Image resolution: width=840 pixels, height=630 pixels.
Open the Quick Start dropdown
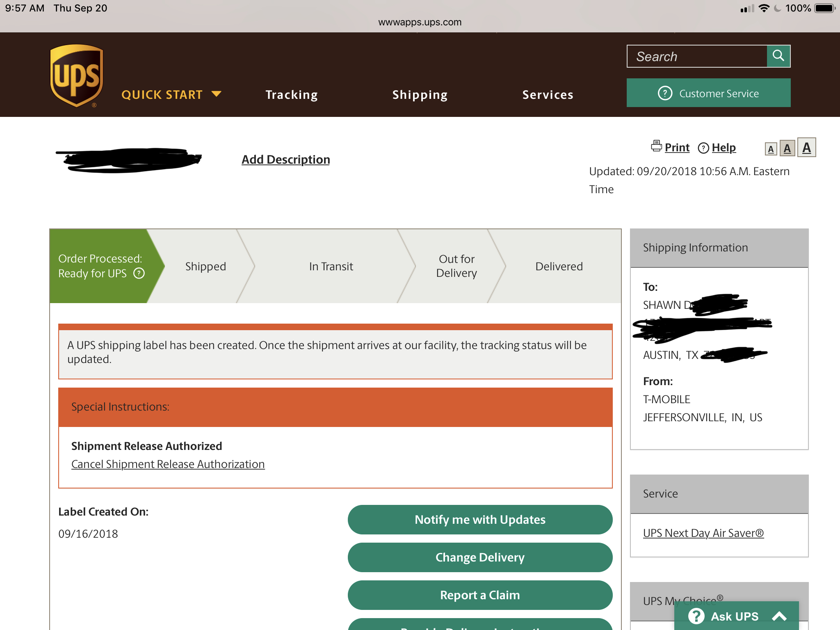171,95
